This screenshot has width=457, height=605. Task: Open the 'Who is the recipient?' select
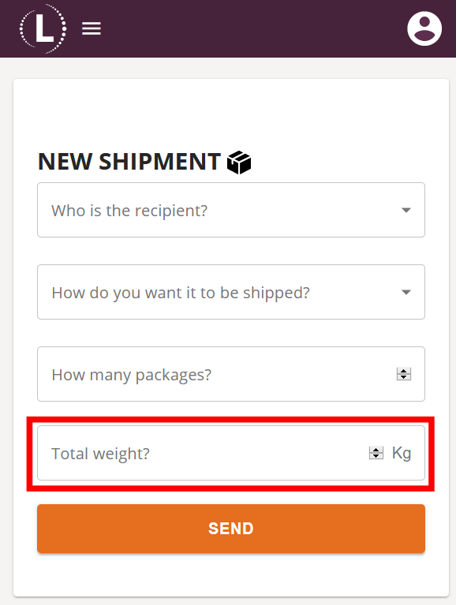[231, 210]
